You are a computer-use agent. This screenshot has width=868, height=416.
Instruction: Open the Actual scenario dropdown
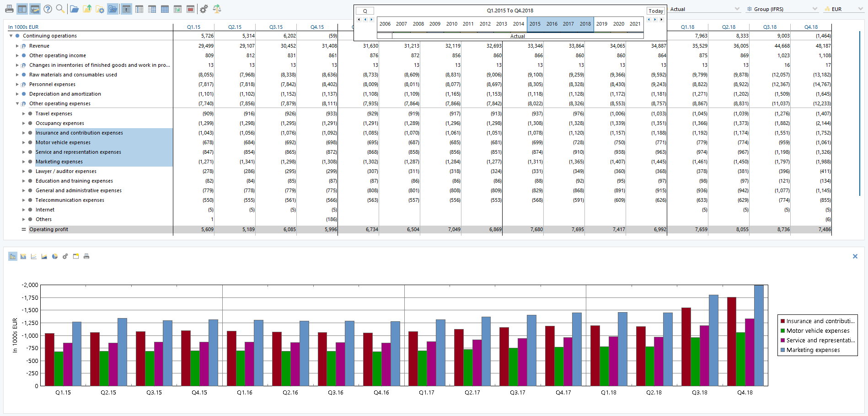(x=704, y=9)
